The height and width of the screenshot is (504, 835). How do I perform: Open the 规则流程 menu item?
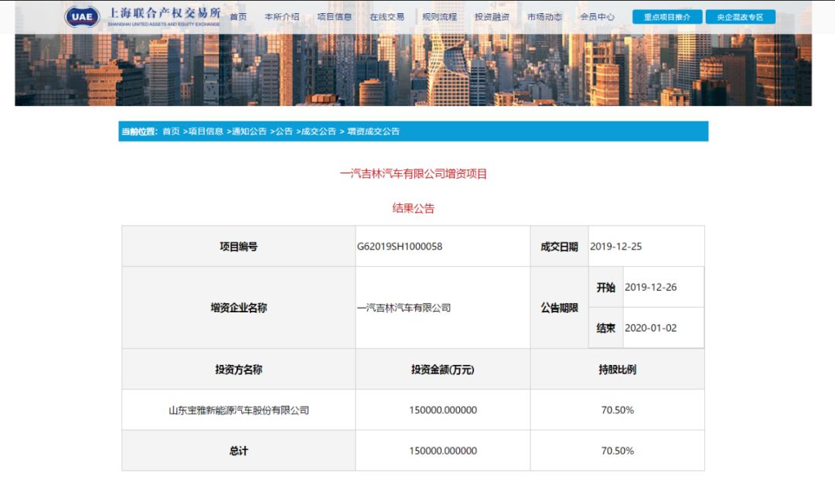coord(439,17)
